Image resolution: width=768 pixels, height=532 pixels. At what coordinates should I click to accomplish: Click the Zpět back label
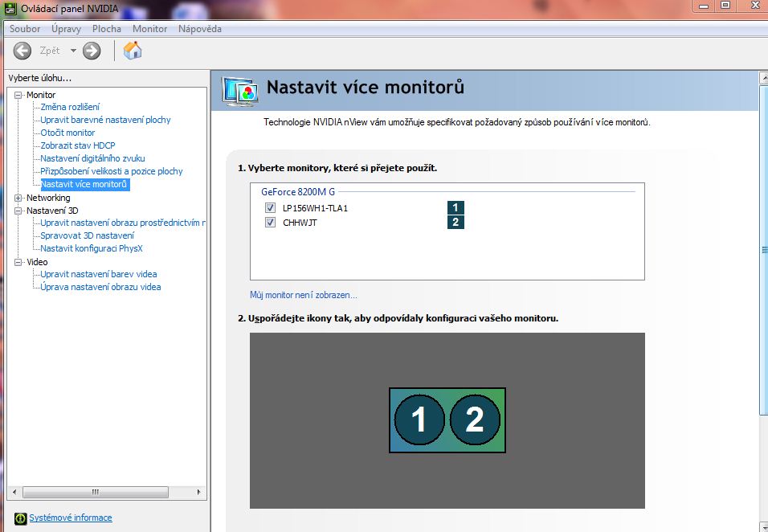point(50,51)
